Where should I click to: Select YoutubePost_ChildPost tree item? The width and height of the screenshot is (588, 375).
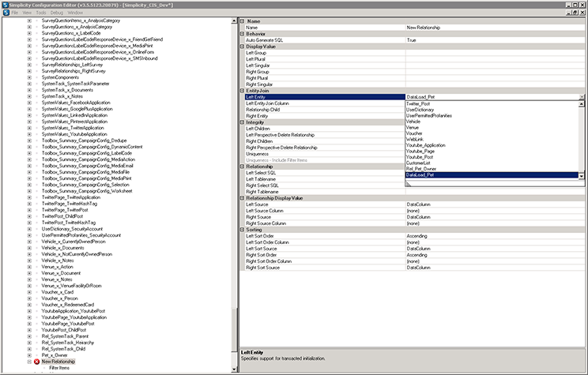[64, 330]
